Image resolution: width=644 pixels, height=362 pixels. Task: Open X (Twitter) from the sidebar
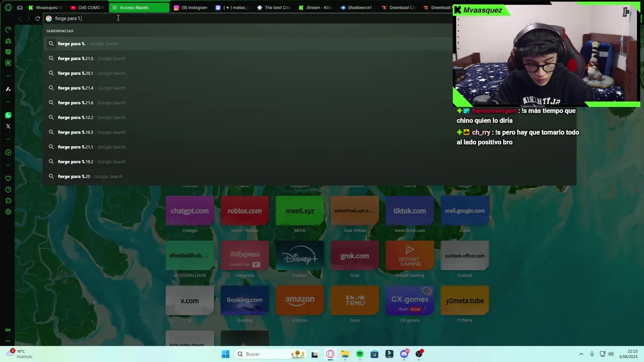pos(8,126)
